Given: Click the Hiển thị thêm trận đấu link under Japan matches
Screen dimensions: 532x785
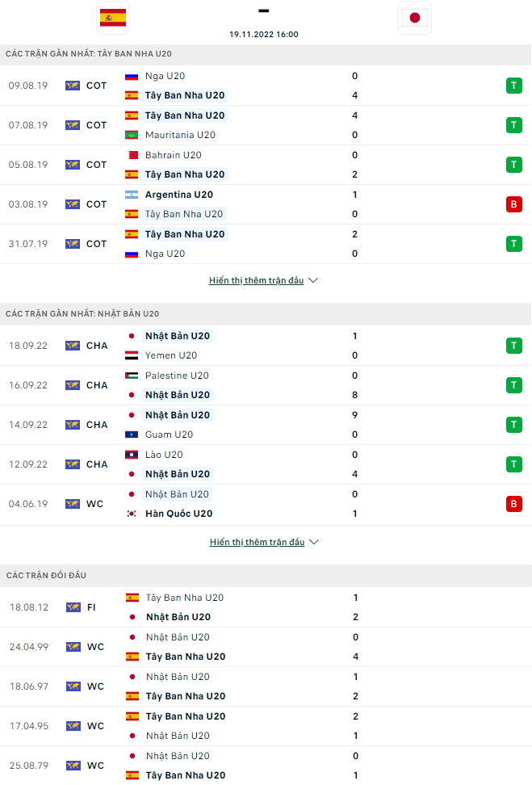Looking at the screenshot, I should (257, 542).
